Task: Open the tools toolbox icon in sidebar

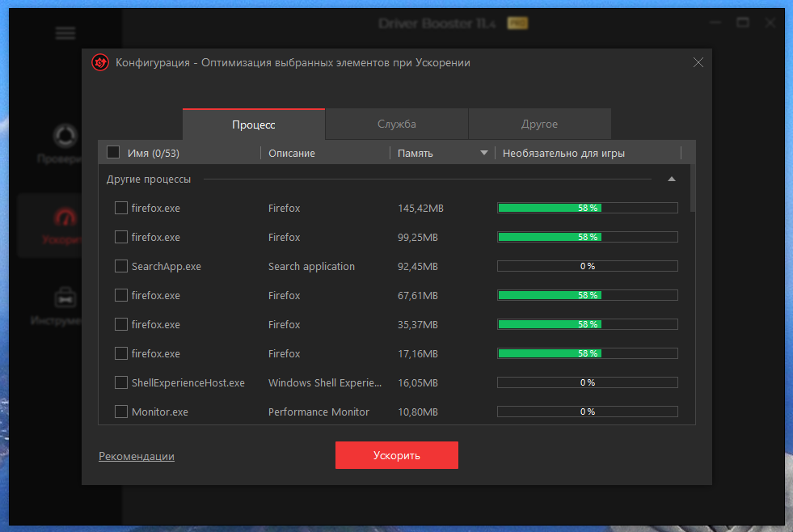Action: tap(65, 298)
